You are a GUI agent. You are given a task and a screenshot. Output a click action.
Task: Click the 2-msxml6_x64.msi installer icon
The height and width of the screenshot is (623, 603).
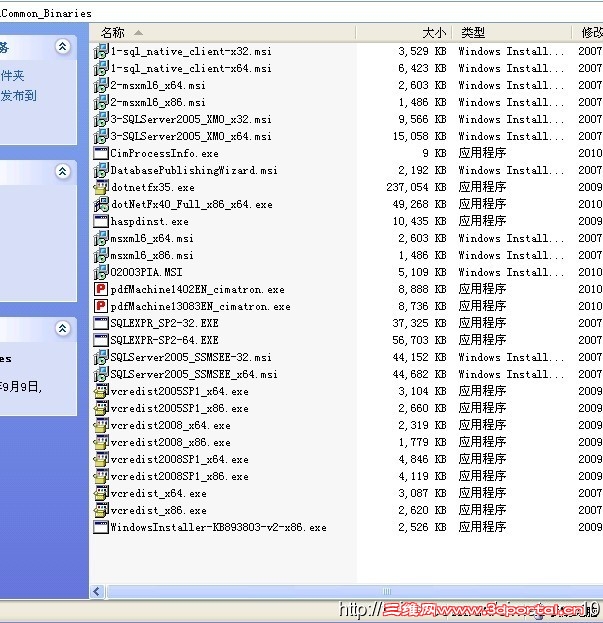[101, 85]
